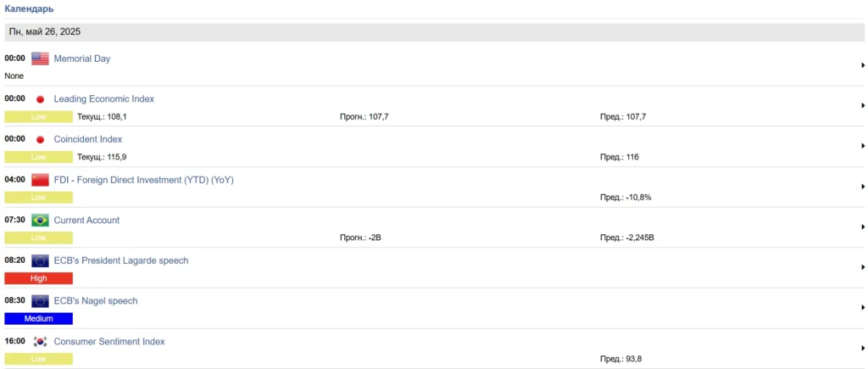Click the red High importance badge
Screen dimensions: 868x369
(x=38, y=278)
